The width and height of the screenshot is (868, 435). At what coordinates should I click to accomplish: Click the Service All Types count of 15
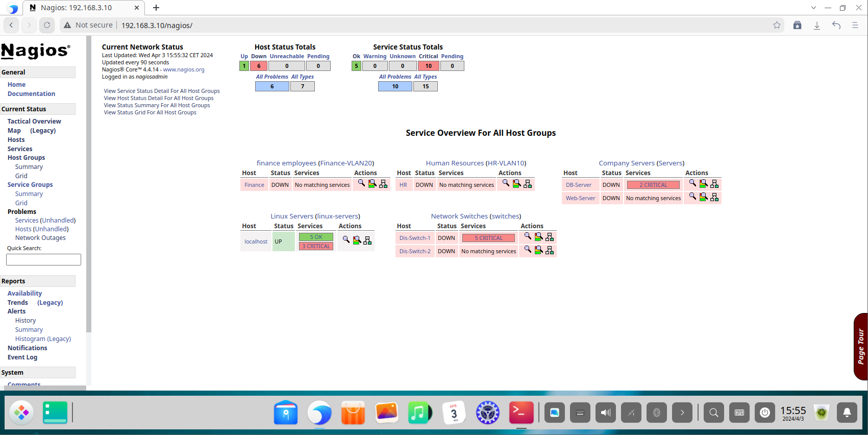pyautogui.click(x=426, y=86)
